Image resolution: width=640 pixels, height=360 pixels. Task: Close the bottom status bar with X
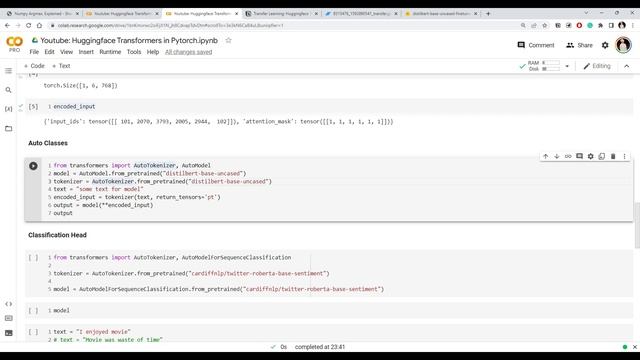[635, 347]
